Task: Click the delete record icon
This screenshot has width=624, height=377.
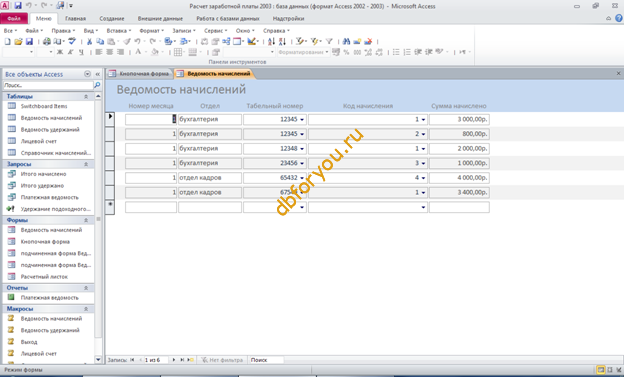Action: [368, 41]
